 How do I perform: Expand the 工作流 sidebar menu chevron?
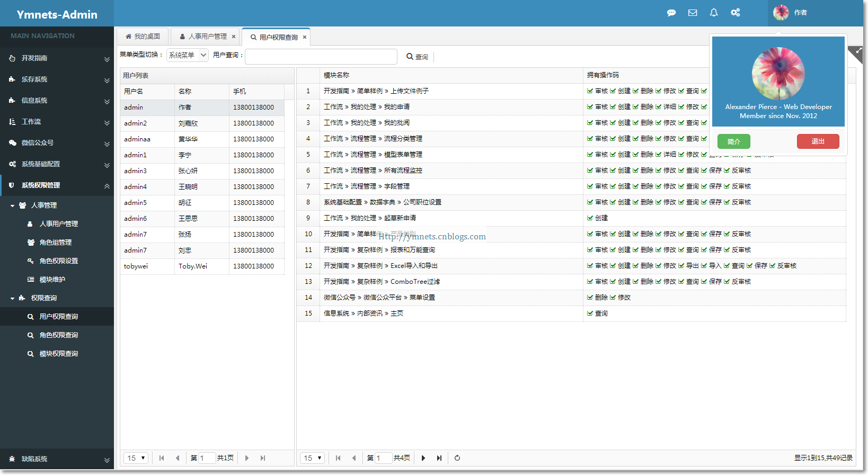coord(107,123)
